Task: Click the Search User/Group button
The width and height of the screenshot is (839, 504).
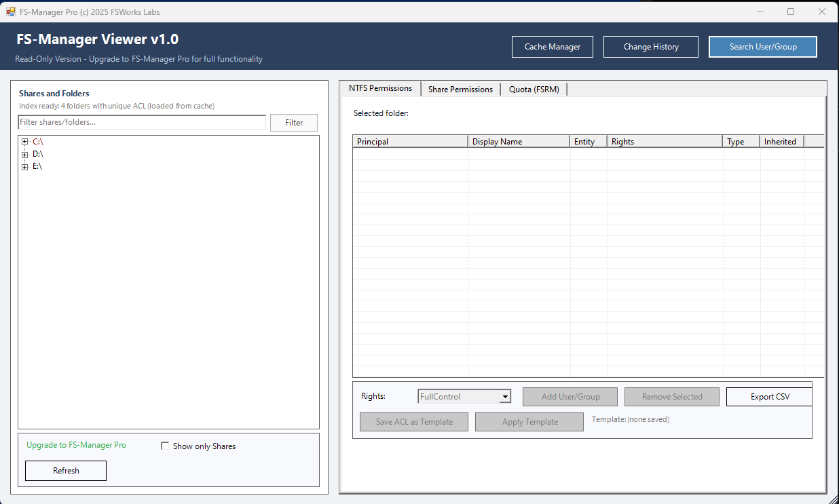Action: tap(762, 47)
